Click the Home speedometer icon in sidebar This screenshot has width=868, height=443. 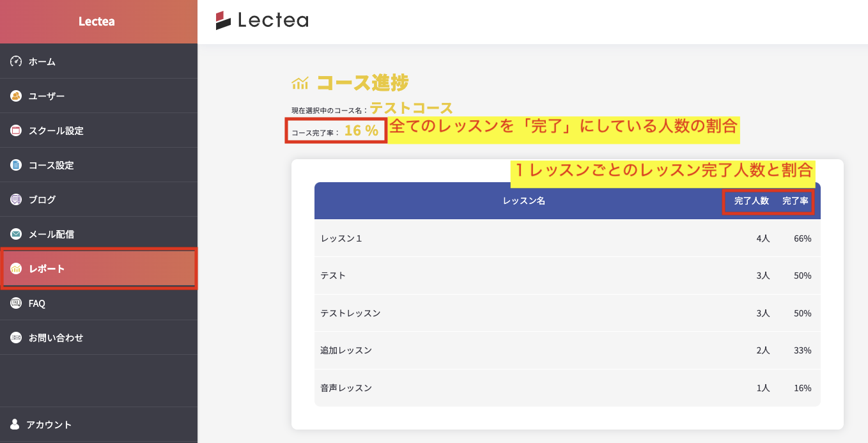point(16,61)
